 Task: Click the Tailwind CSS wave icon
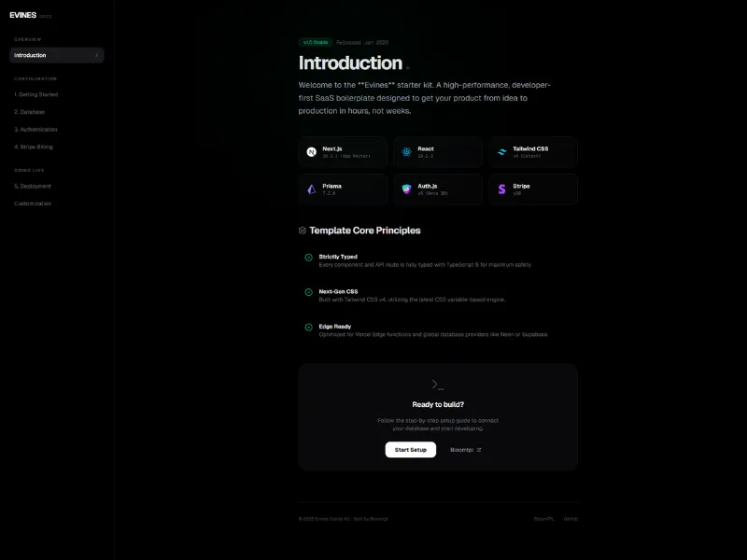point(501,152)
